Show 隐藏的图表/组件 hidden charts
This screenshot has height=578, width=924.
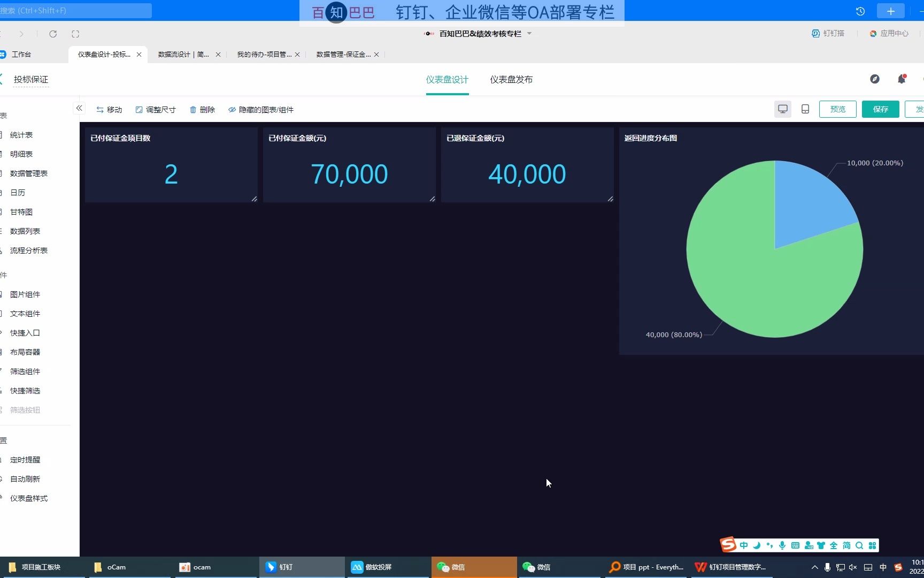[x=261, y=110]
